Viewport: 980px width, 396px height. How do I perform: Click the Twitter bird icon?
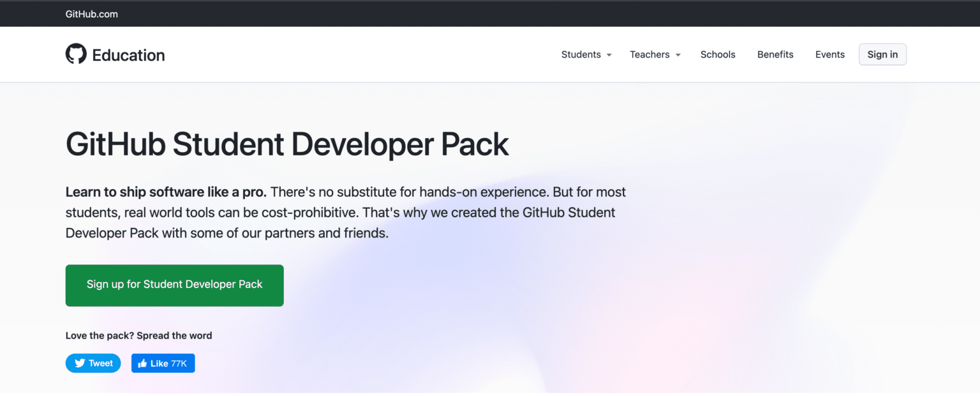[80, 363]
